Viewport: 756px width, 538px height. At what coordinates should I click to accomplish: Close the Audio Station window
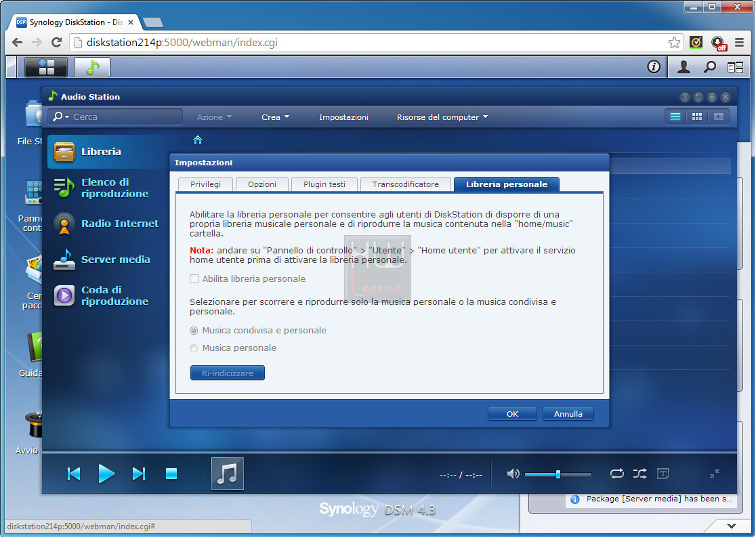pyautogui.click(x=725, y=97)
